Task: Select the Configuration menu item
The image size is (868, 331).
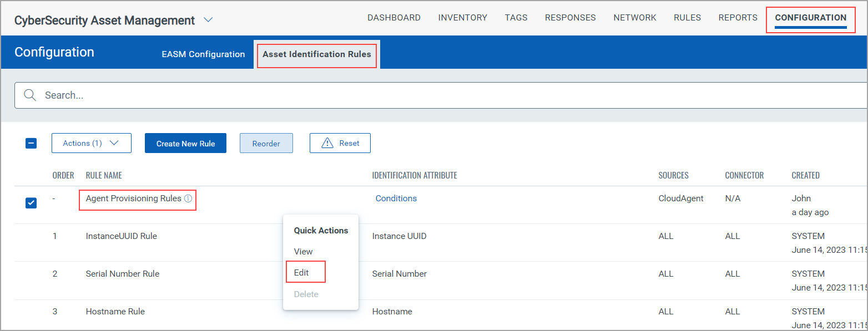Action: (811, 18)
